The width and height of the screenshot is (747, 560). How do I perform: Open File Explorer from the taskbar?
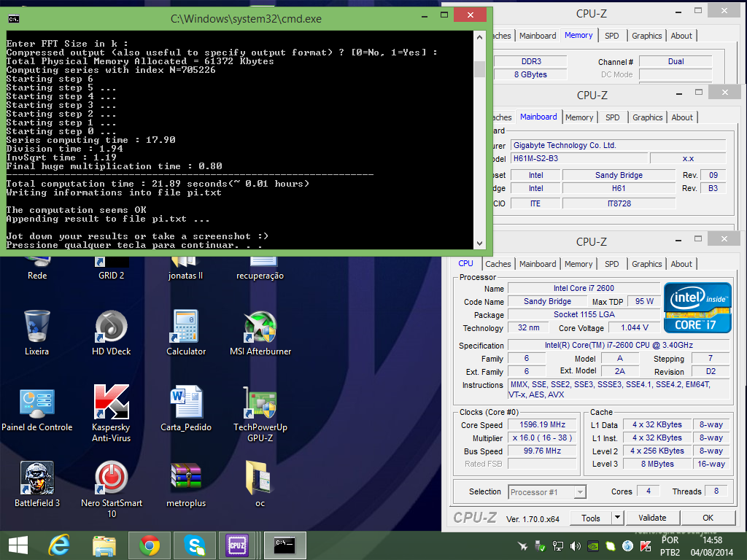[104, 545]
